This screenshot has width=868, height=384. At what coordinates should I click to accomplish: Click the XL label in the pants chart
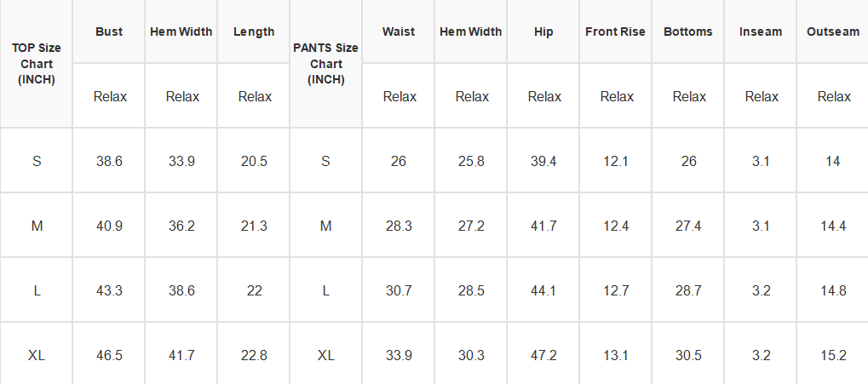[x=325, y=355]
